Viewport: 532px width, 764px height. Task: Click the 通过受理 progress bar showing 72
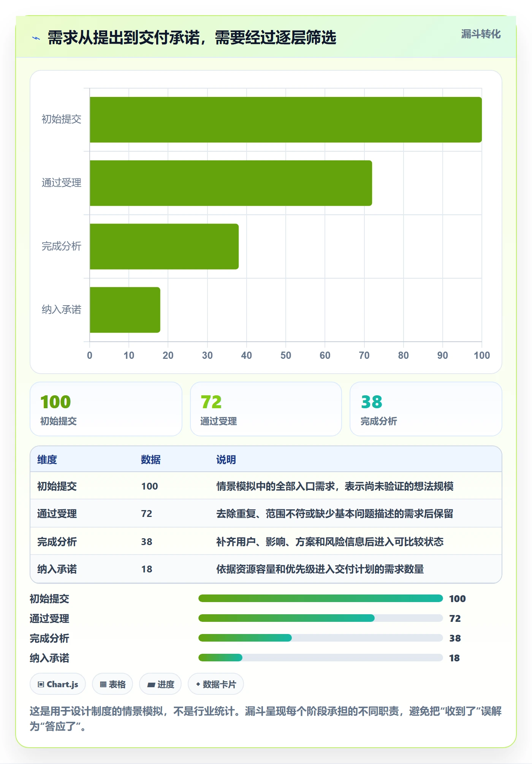pos(320,618)
